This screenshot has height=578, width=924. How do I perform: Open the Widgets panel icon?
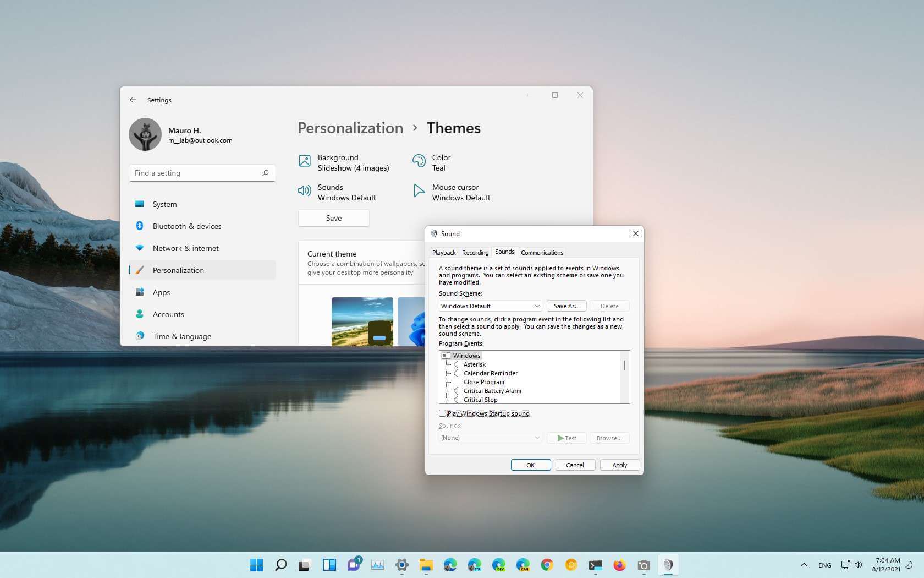click(329, 565)
